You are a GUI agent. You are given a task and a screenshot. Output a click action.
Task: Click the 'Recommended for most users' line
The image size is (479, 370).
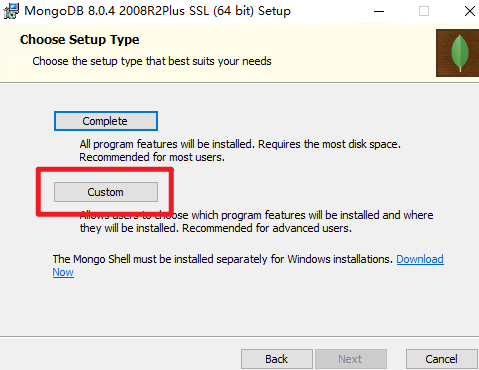click(152, 157)
